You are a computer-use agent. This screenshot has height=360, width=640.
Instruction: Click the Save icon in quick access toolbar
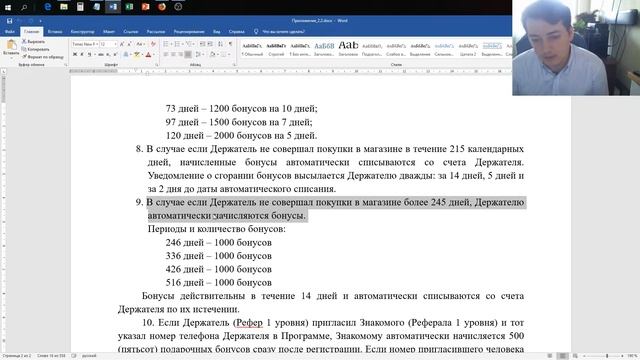9,20
